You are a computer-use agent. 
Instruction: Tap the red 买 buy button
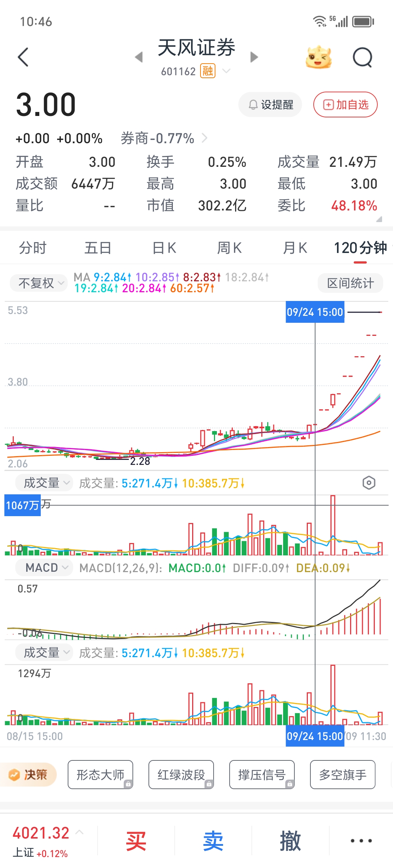click(x=136, y=841)
